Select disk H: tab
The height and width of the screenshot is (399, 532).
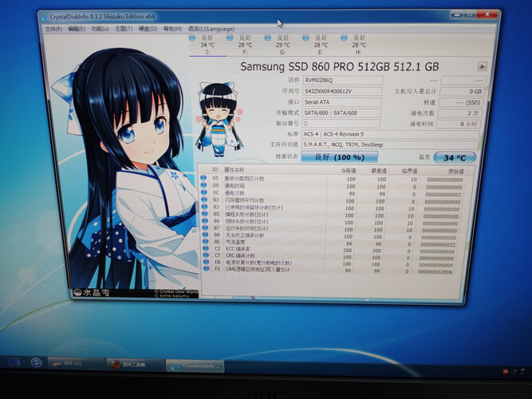pos(359,45)
